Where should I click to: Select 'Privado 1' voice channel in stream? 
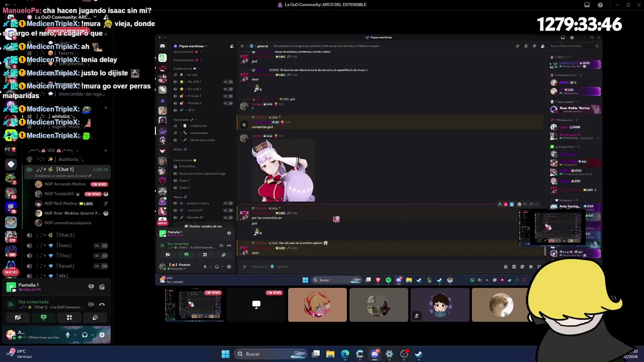[203, 96]
